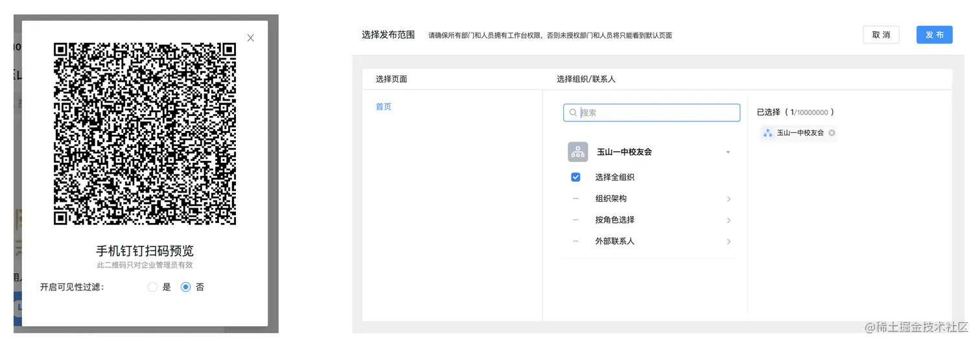The width and height of the screenshot is (980, 345).
Task: Remove the selected 玉山一中校友会 tag
Action: point(832,133)
